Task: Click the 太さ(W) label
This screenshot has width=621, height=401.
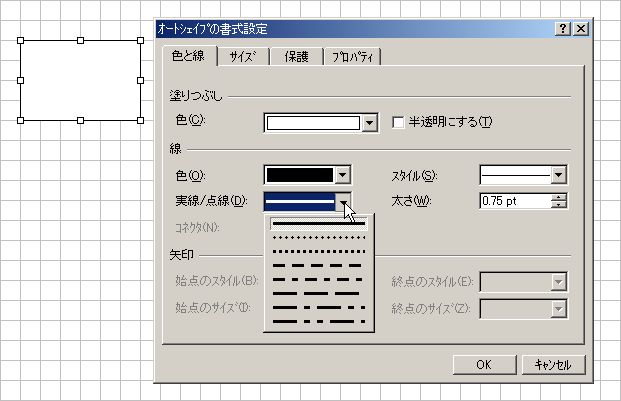Action: (x=411, y=201)
